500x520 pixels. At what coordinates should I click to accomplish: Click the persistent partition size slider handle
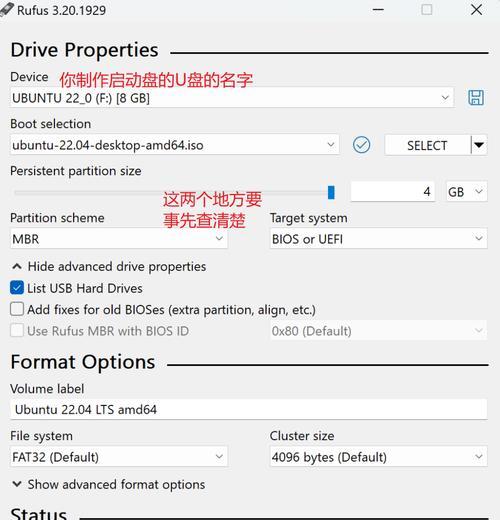pos(331,192)
